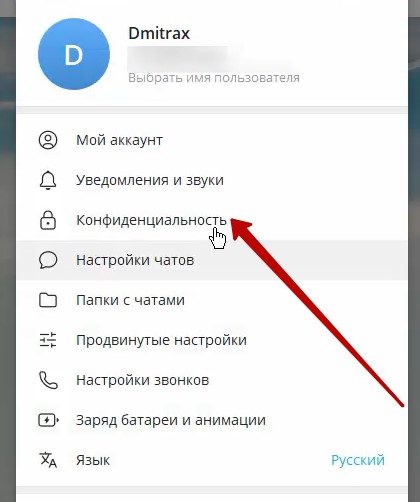Click the battery icon for animations
Screen dimensions: 420x502
click(x=49, y=420)
